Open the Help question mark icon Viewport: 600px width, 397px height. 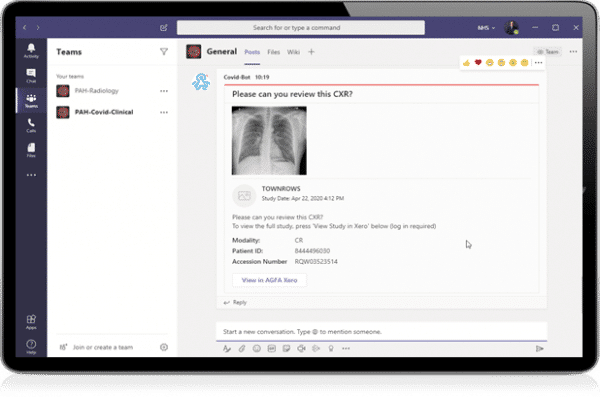(31, 346)
